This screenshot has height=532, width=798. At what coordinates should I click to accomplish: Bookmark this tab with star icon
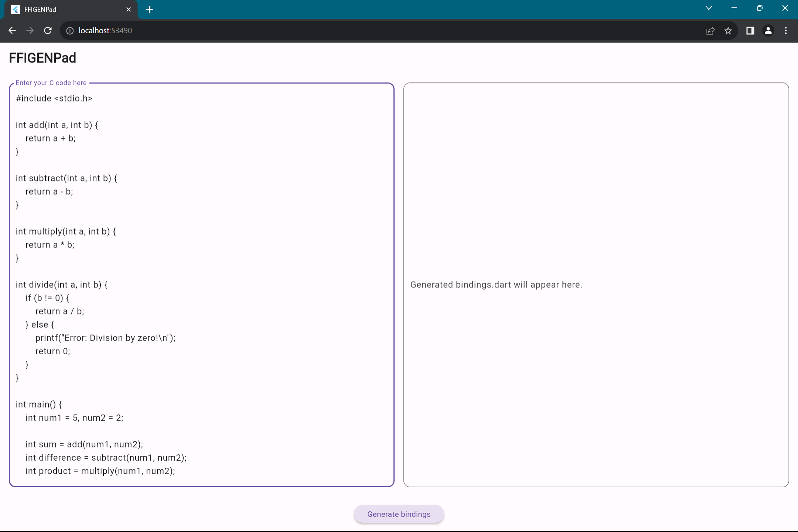click(x=728, y=31)
